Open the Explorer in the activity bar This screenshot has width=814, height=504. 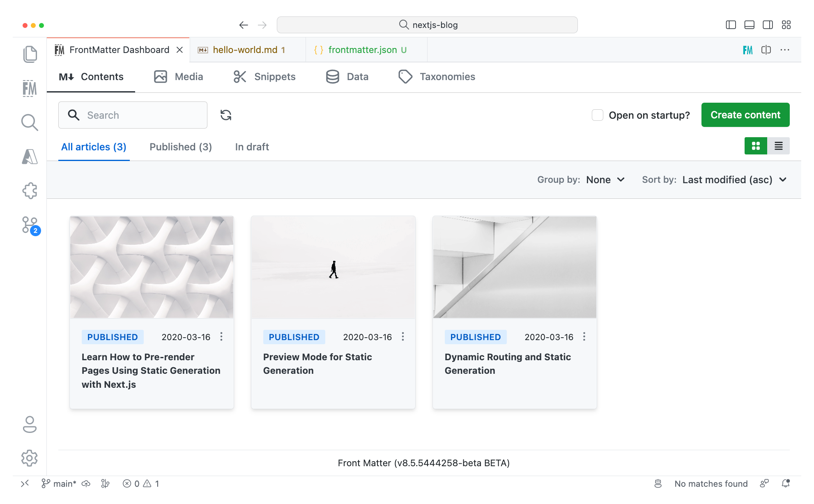tap(30, 54)
